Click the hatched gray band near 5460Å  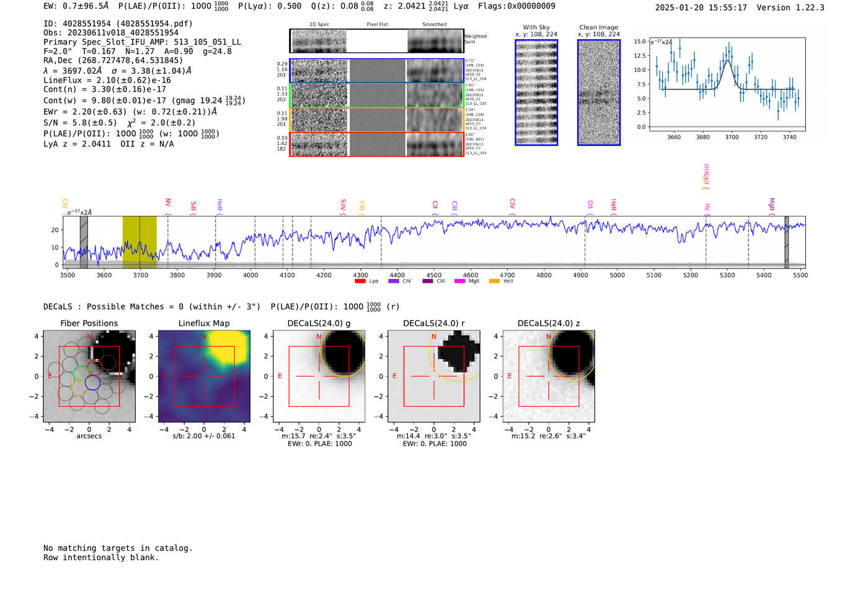pos(787,242)
